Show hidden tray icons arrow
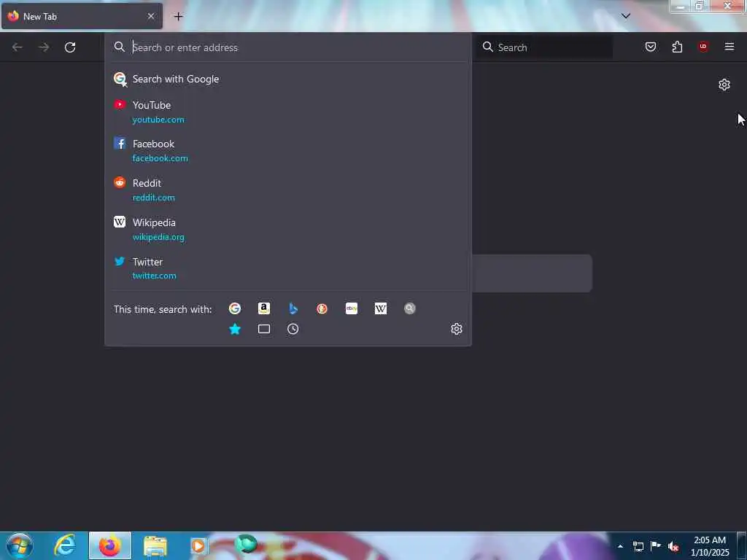 pyautogui.click(x=620, y=546)
